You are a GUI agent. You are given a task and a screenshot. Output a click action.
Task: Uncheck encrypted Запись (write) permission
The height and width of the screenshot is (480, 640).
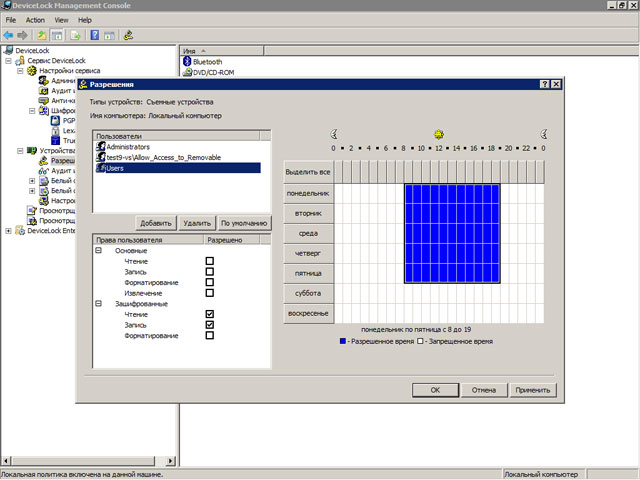pyautogui.click(x=209, y=325)
